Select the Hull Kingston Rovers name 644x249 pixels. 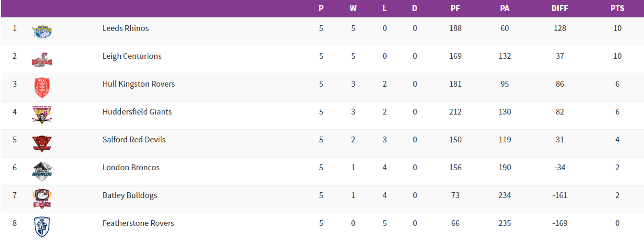pos(139,84)
